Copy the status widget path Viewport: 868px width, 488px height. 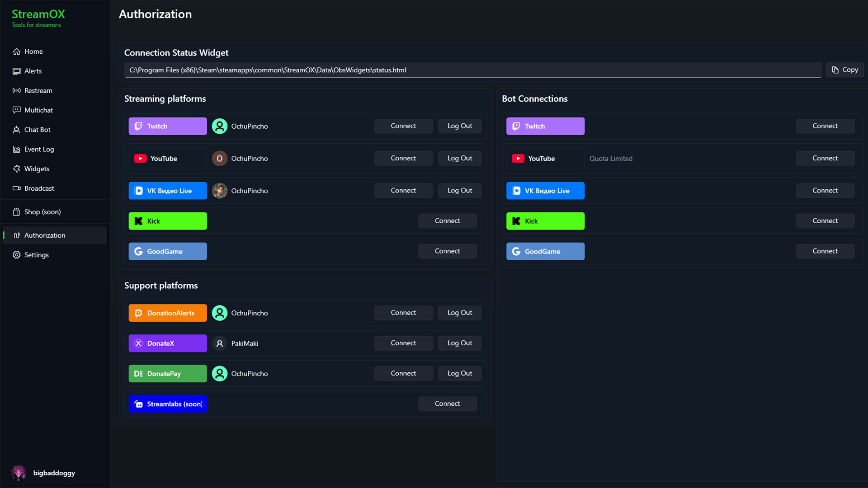pos(844,70)
